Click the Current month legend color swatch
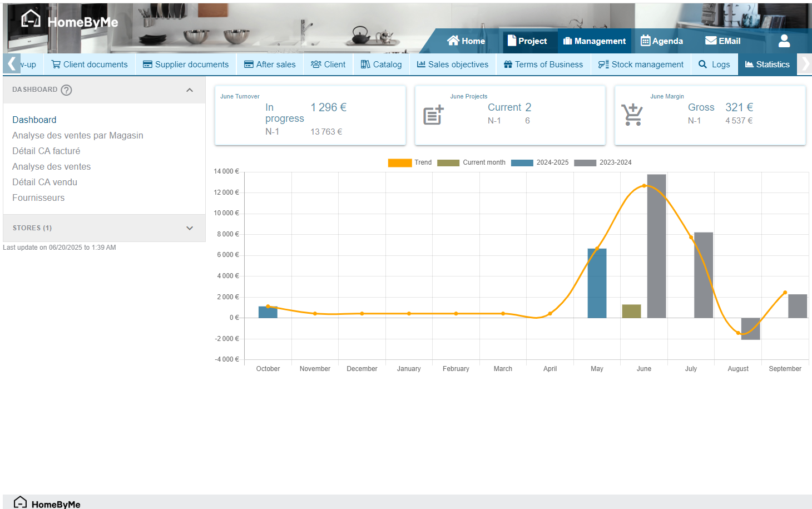This screenshot has width=812, height=509. pos(448,162)
